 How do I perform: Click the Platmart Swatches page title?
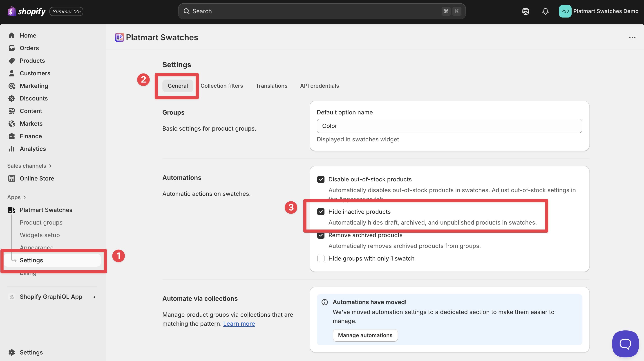point(162,37)
